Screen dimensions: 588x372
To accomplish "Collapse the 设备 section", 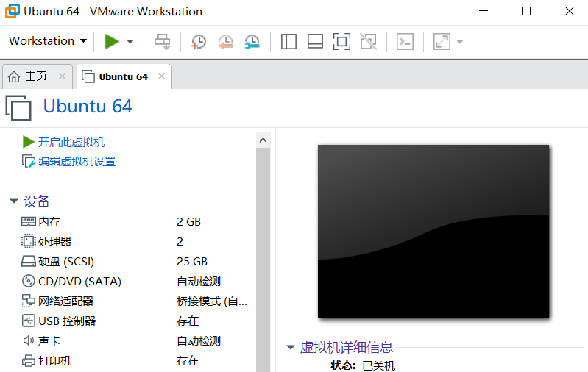I will (14, 201).
